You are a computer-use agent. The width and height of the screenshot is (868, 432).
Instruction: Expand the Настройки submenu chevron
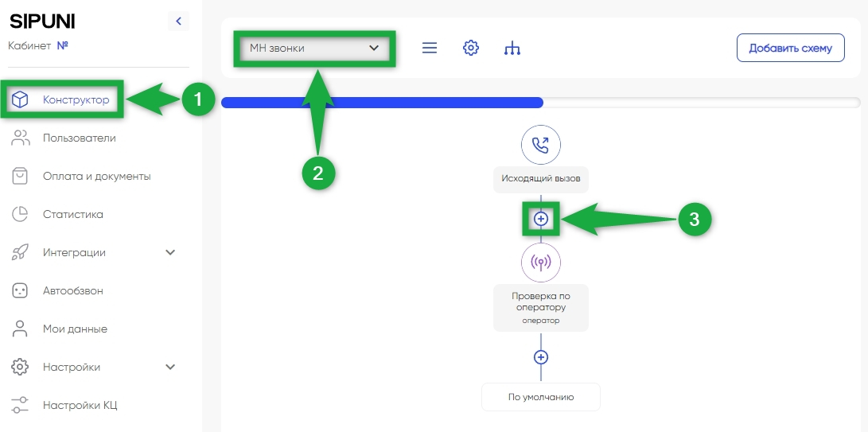[170, 368]
